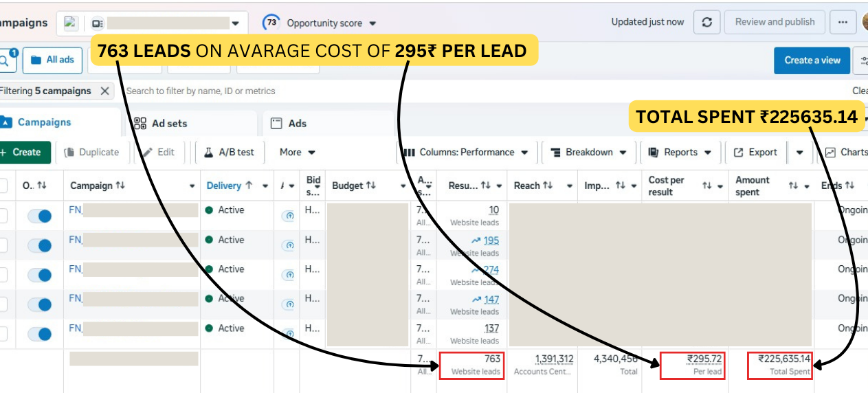868x393 pixels.
Task: Clear the 'Filtering 5 campaigns' filter with X
Action: (104, 91)
